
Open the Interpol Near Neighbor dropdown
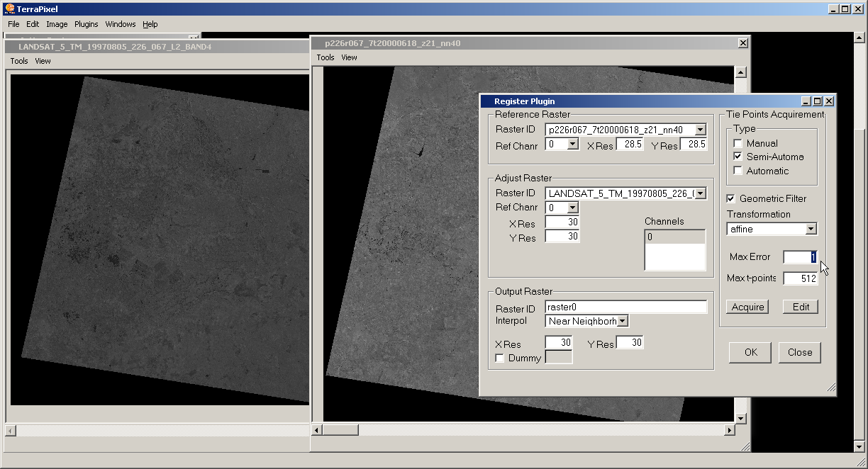pos(622,321)
